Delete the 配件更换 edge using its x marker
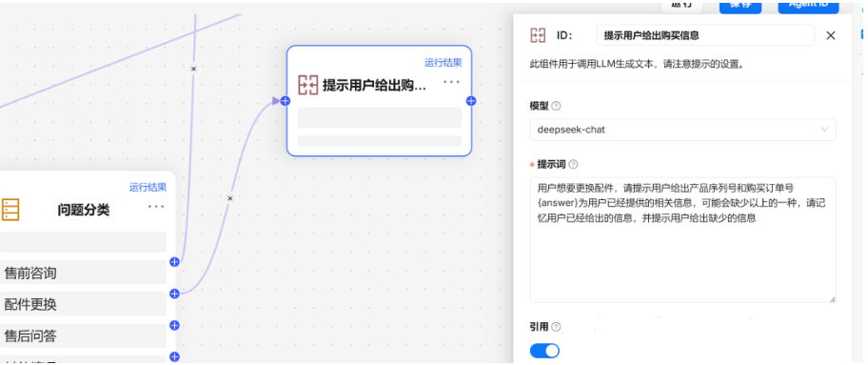868x365 pixels. [230, 198]
